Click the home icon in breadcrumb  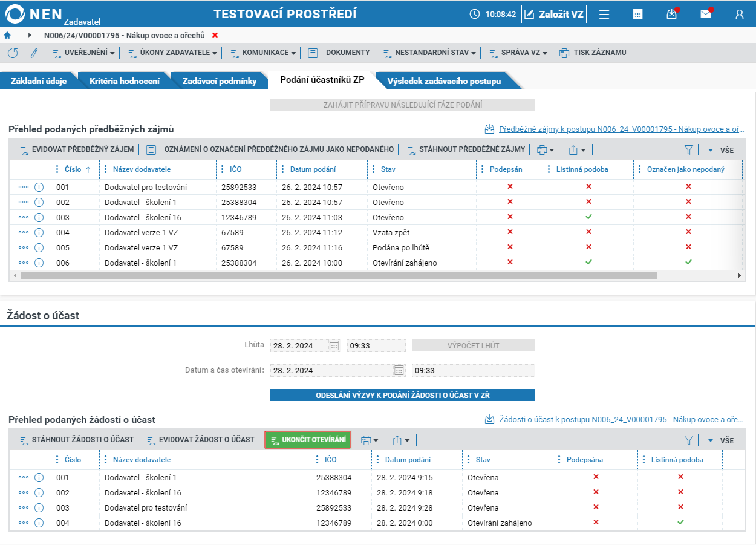coord(7,35)
